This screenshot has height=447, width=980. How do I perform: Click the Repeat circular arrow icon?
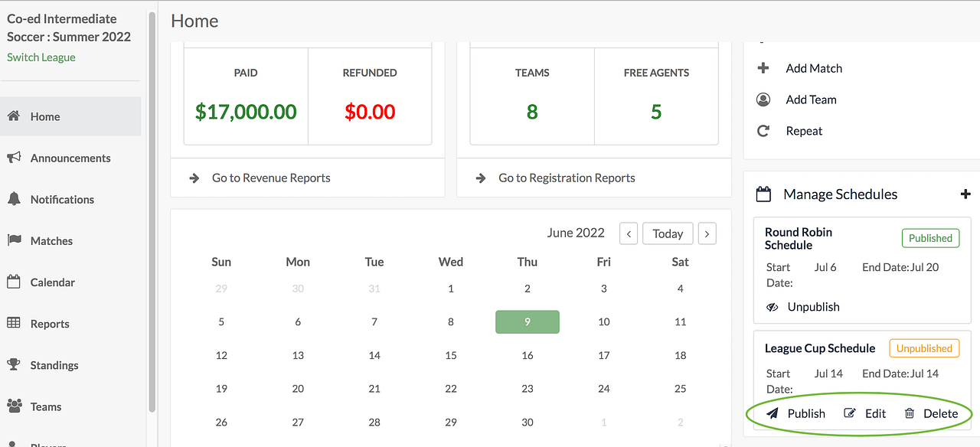(x=763, y=131)
